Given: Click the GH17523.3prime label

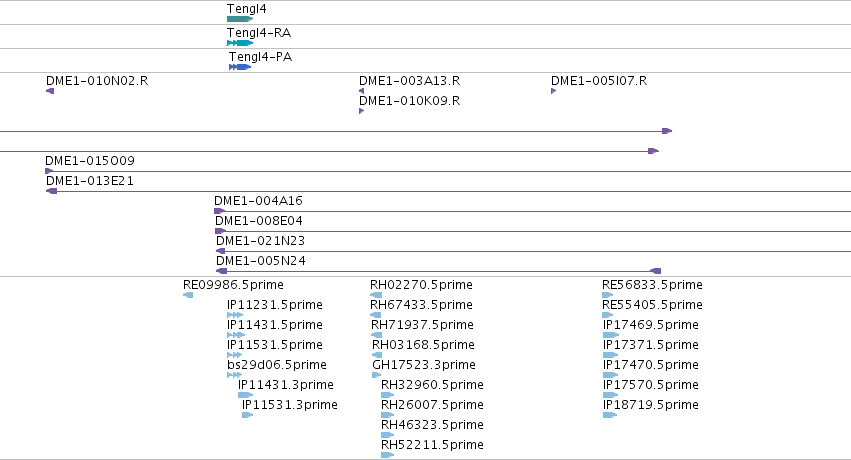Looking at the screenshot, I should [x=424, y=365].
